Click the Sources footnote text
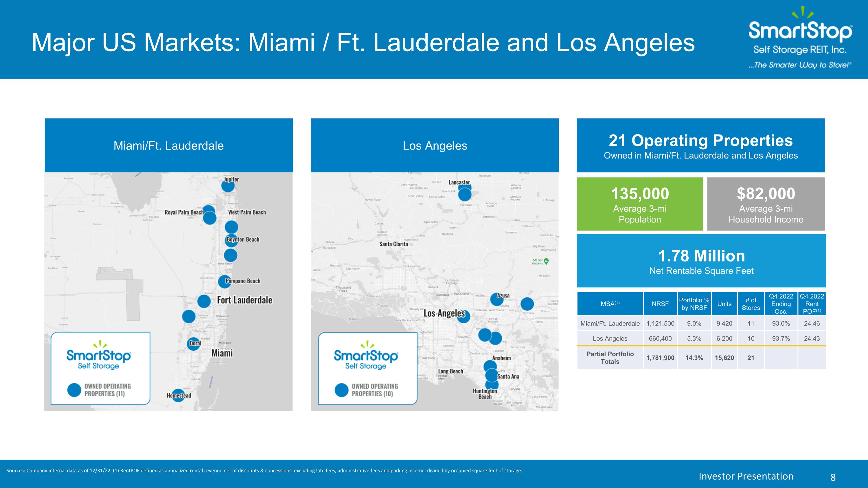 click(x=264, y=470)
